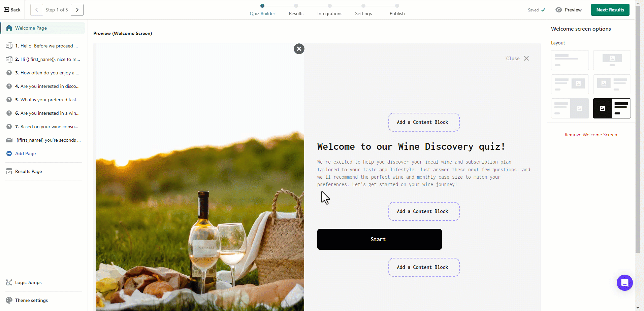This screenshot has width=644, height=311.
Task: Click the top Add a Content Block
Action: coord(423,122)
